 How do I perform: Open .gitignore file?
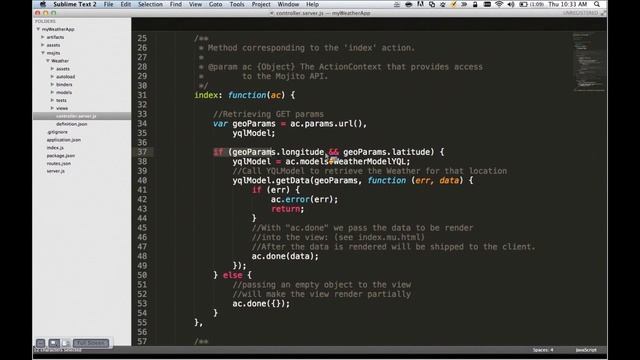[57, 132]
